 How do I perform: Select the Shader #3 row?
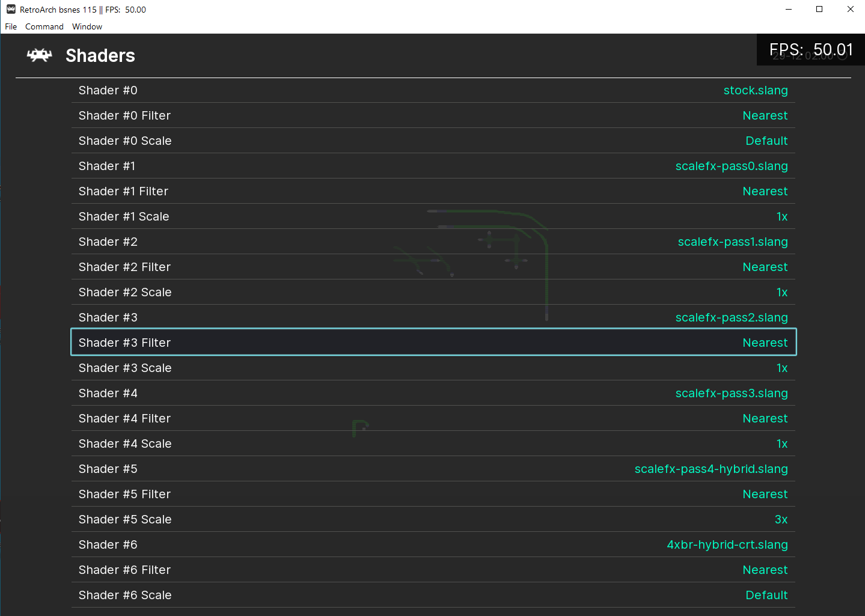click(x=433, y=317)
